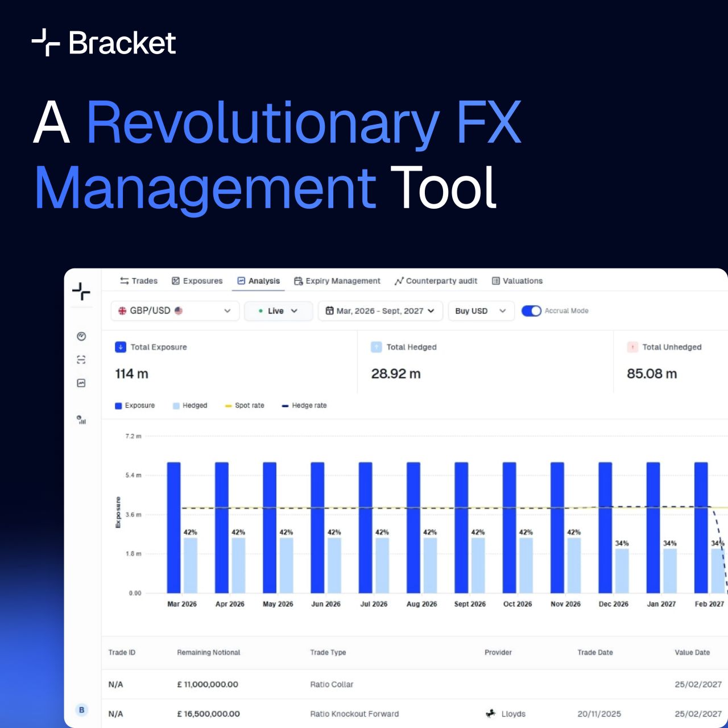Select the Analysis tab
This screenshot has width=728, height=728.
pyautogui.click(x=259, y=281)
